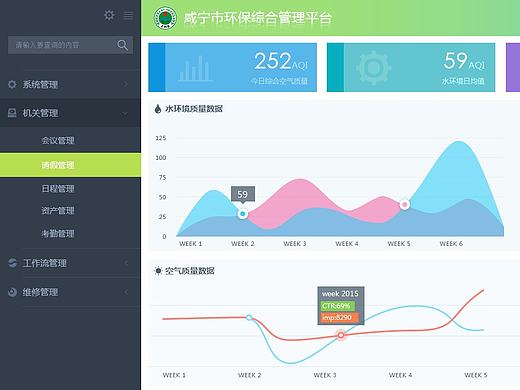The image size is (520, 390).
Task: Click the 59 tooltip on area chart
Action: click(243, 194)
